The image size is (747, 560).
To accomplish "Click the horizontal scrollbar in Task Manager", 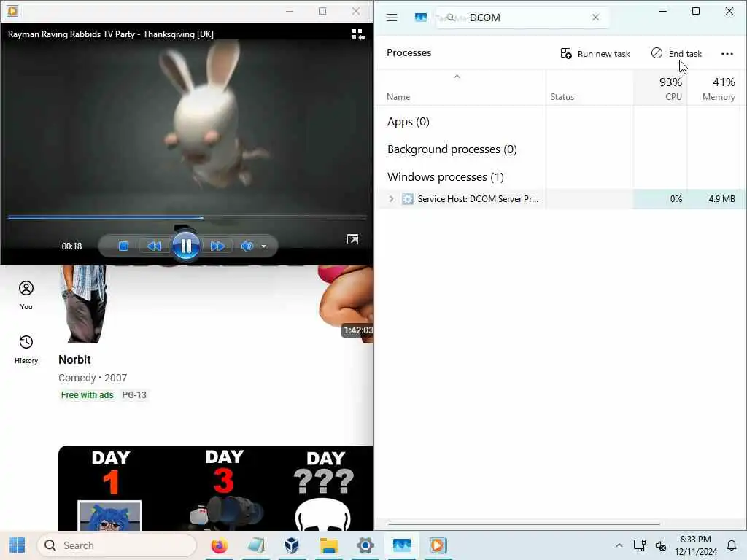I will [524, 524].
